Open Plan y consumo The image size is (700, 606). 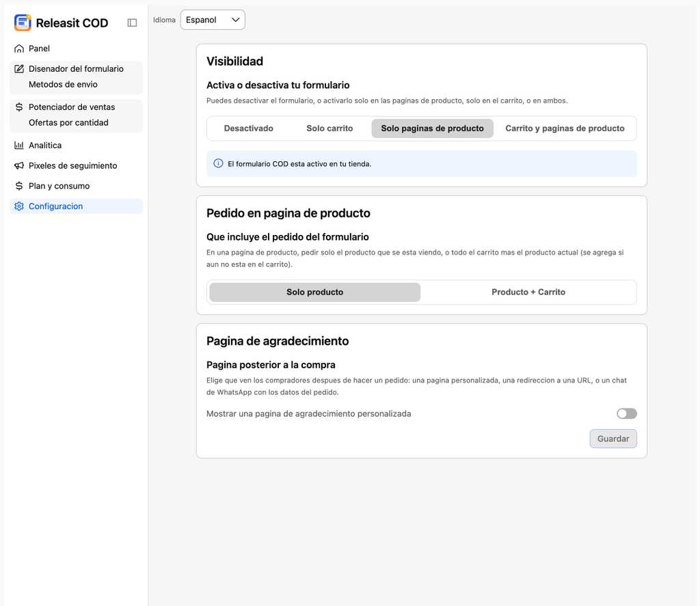[x=77, y=186]
